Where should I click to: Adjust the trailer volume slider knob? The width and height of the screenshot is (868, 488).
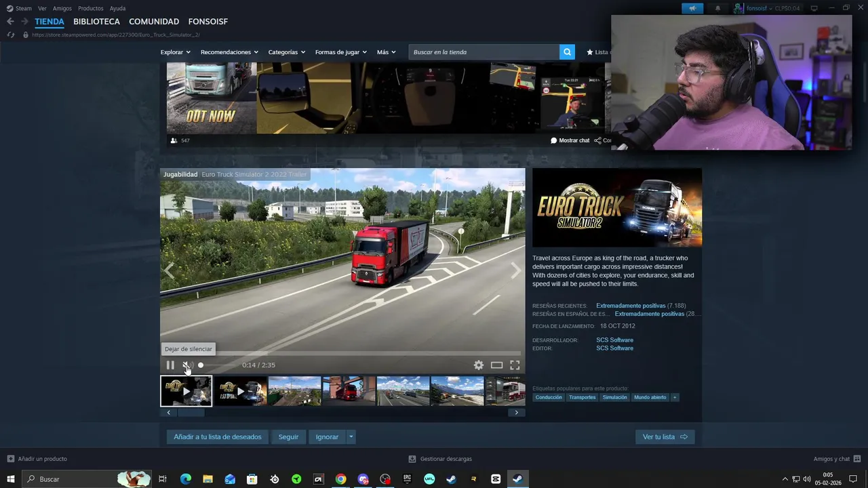201,365
